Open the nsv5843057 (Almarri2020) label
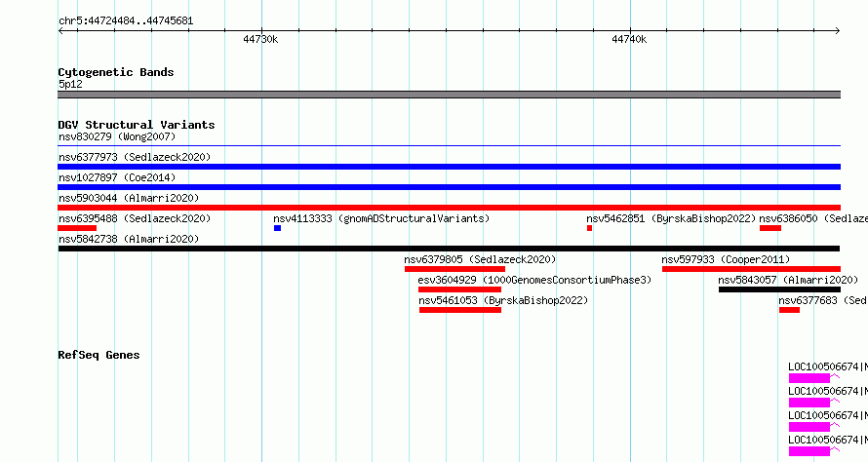This screenshot has height=462, width=868. (x=788, y=280)
